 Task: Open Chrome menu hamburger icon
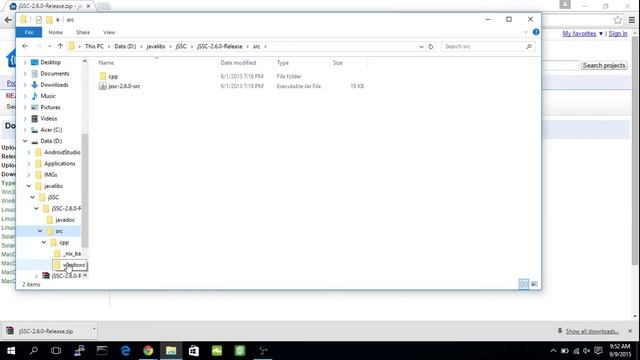pos(632,20)
